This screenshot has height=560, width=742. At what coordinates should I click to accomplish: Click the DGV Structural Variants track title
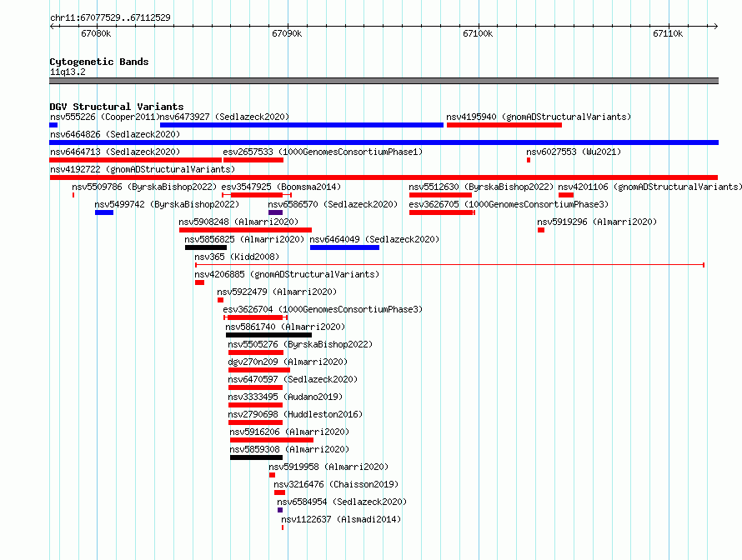click(x=117, y=107)
